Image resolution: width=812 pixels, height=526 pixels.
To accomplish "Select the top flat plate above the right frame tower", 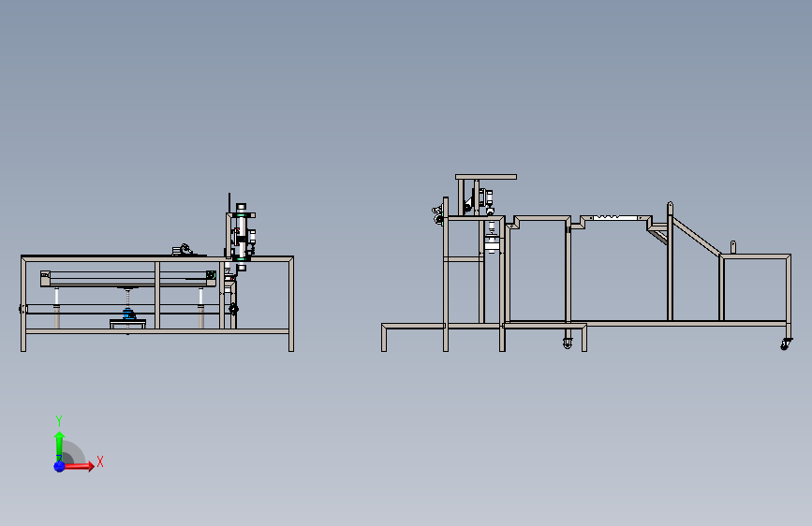I will pyautogui.click(x=486, y=177).
